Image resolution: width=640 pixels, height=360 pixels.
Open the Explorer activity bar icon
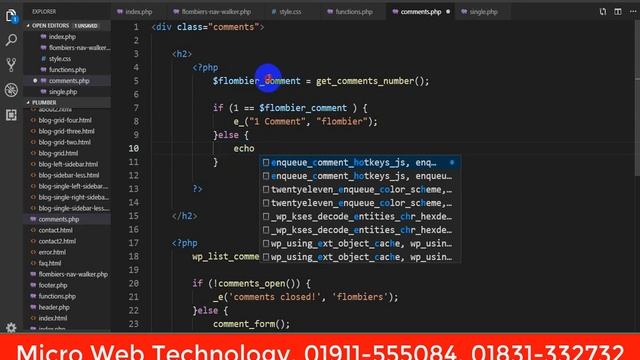pos(11,16)
